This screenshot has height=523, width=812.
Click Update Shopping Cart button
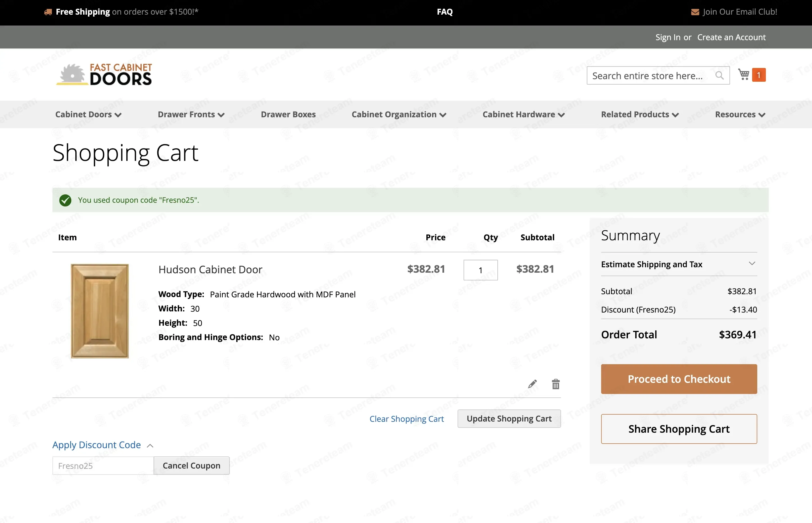(509, 419)
